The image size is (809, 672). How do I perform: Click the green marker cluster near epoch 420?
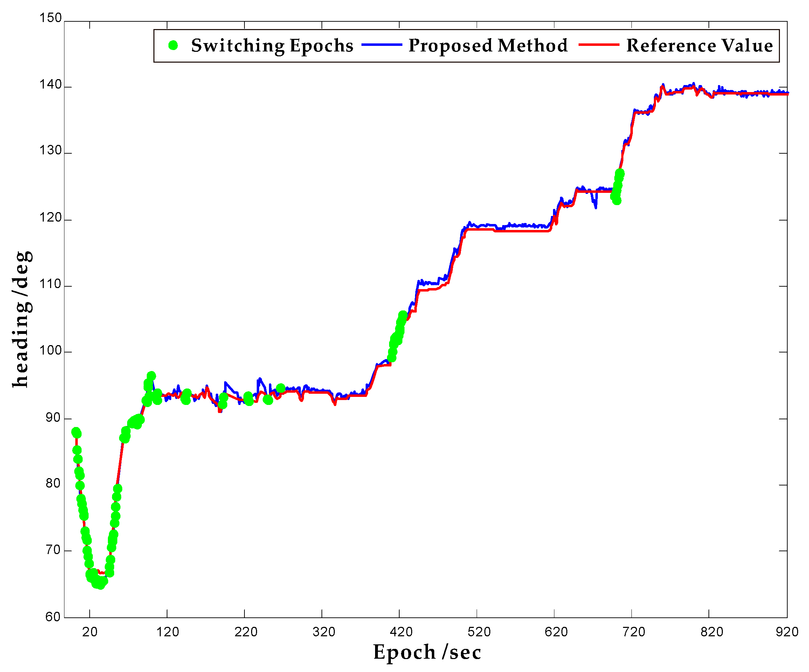[397, 335]
